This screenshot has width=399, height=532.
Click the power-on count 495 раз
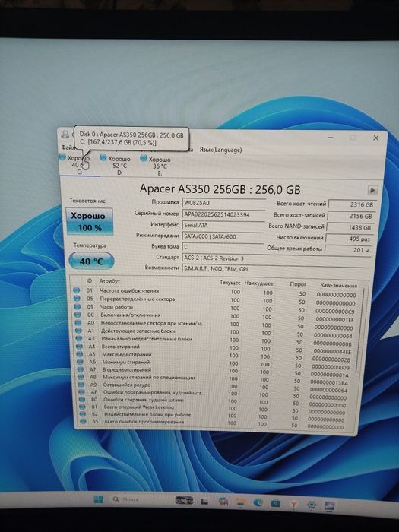349,239
